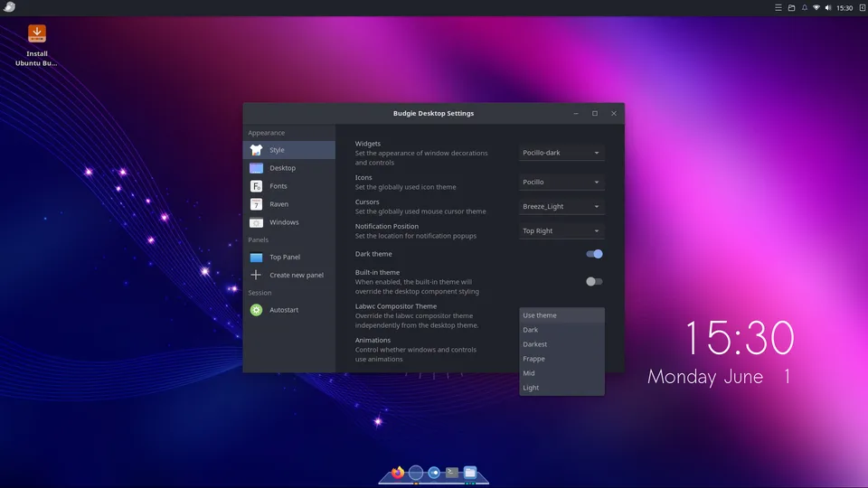This screenshot has width=868, height=488.
Task: Click Create new panel
Action: pos(289,275)
